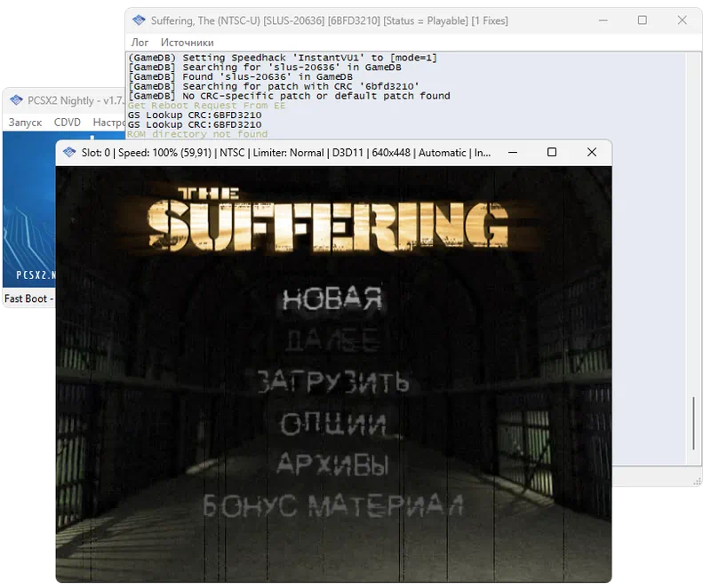This screenshot has width=711, height=588.
Task: Click the 'Get Reboot Request From EE' log line
Action: click(206, 106)
